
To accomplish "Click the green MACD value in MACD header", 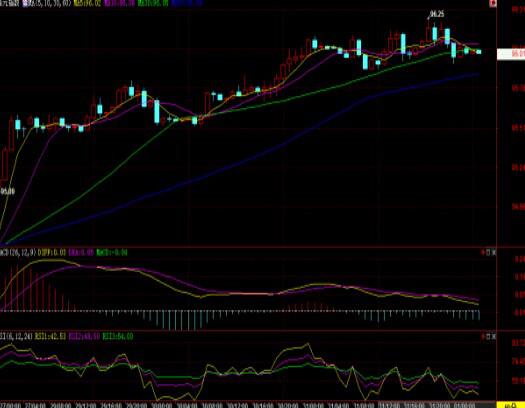I will point(112,253).
